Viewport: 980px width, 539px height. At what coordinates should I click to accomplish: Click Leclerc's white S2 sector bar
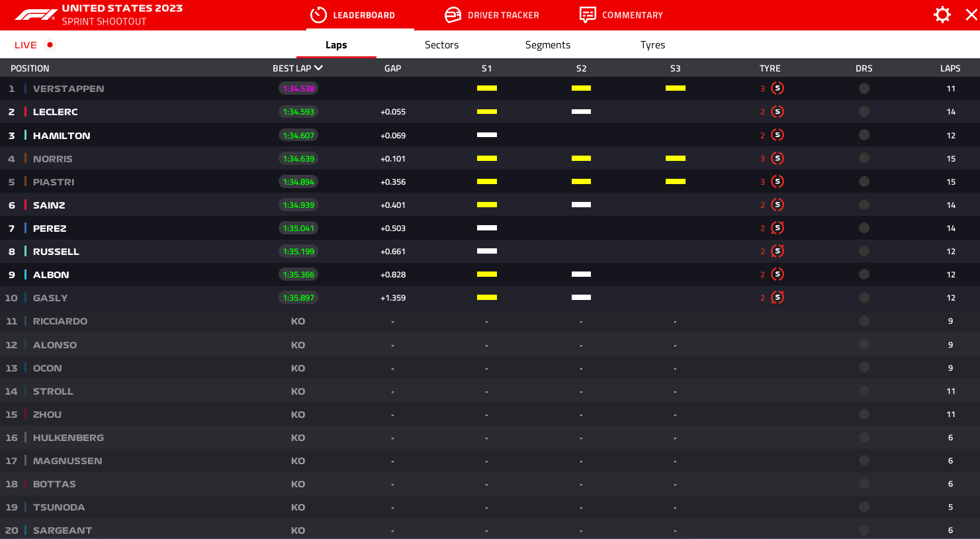(x=581, y=111)
